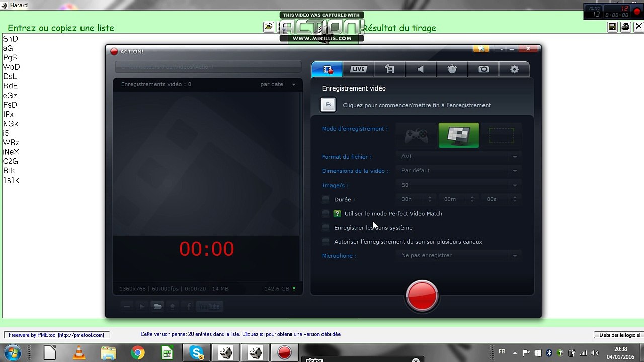644x362 pixels.
Task: Open Google Chrome from the taskbar
Action: coord(138,353)
